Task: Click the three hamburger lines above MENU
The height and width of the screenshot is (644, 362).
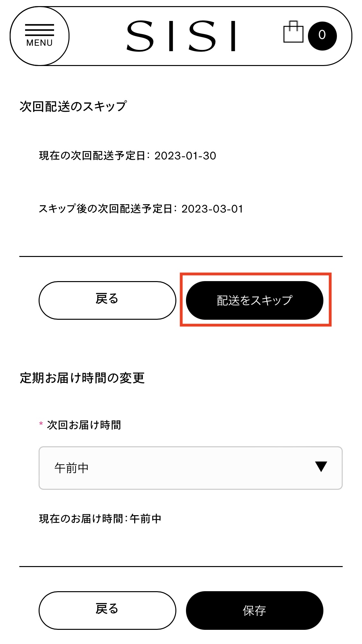Action: 40,30
